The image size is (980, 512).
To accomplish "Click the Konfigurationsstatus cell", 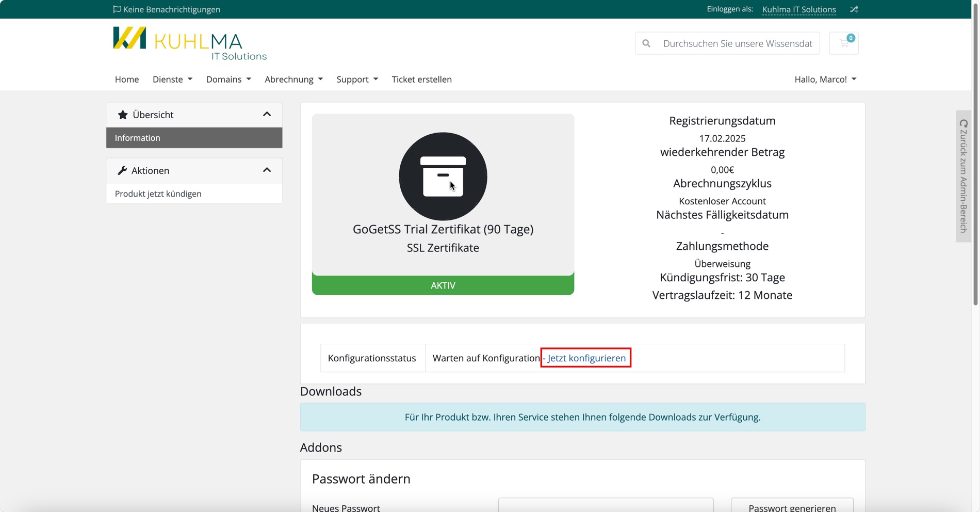I will point(372,358).
